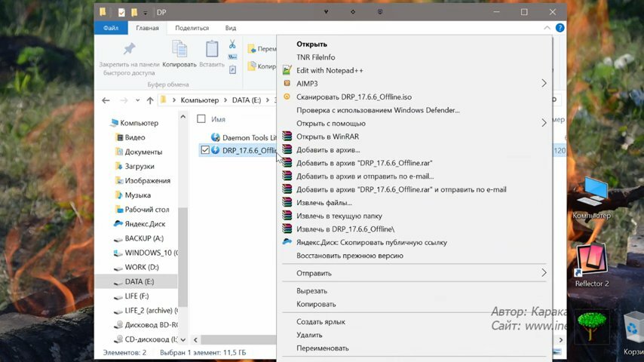Viewport: 644px width, 362px height.
Task: Open the Quick Access Toolbar dropdown arrow
Action: [146, 13]
